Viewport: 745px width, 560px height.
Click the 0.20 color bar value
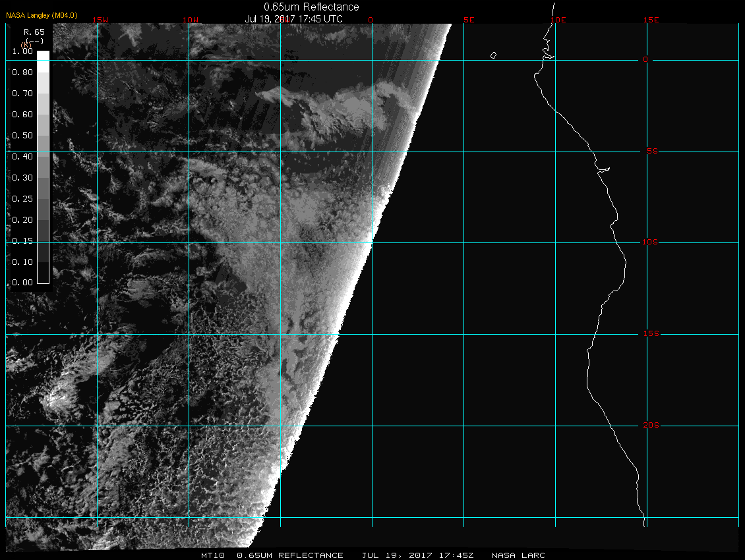pyautogui.click(x=22, y=220)
